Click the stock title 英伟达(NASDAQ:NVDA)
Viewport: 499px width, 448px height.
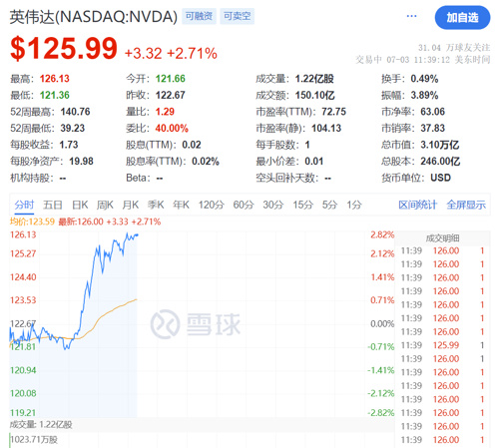[x=94, y=17]
